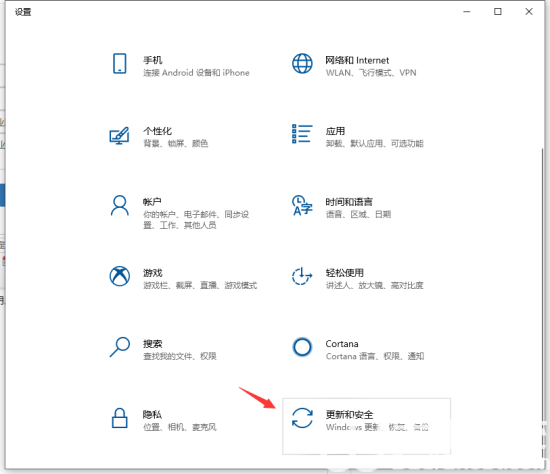Open the Accounts person icon
550x474 pixels.
click(x=120, y=205)
